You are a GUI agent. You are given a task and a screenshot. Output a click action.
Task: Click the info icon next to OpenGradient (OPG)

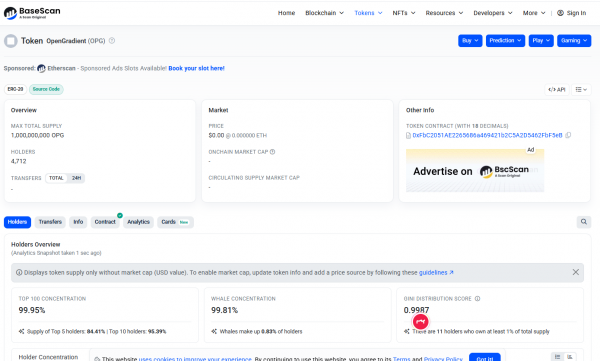[x=112, y=41]
